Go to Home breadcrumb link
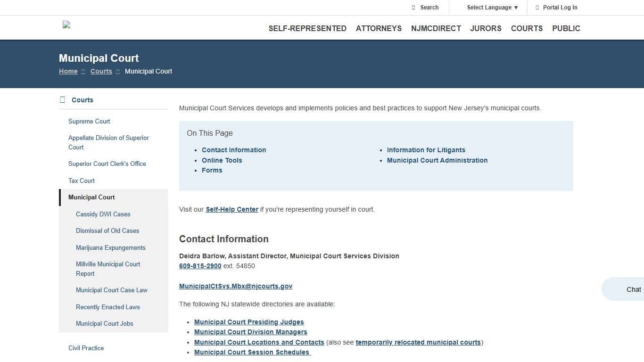 coord(68,71)
